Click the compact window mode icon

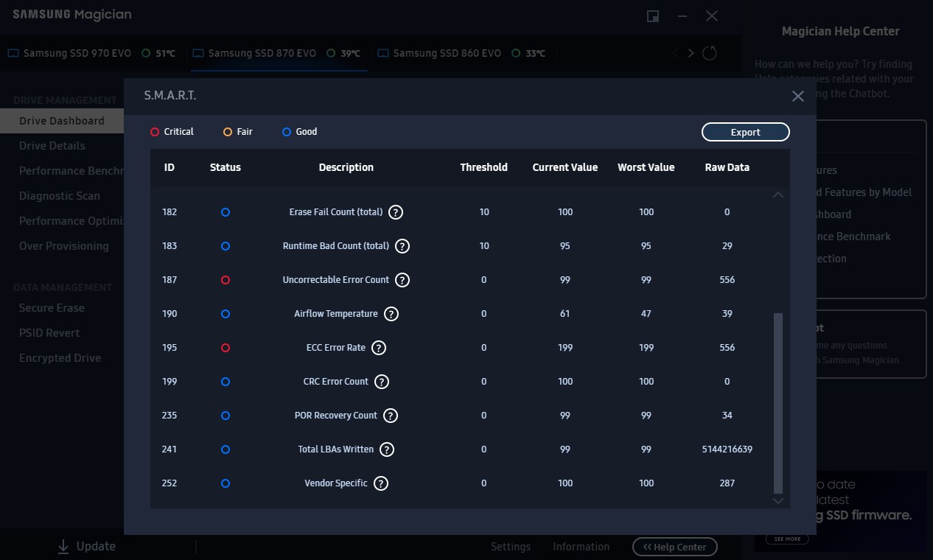[653, 16]
